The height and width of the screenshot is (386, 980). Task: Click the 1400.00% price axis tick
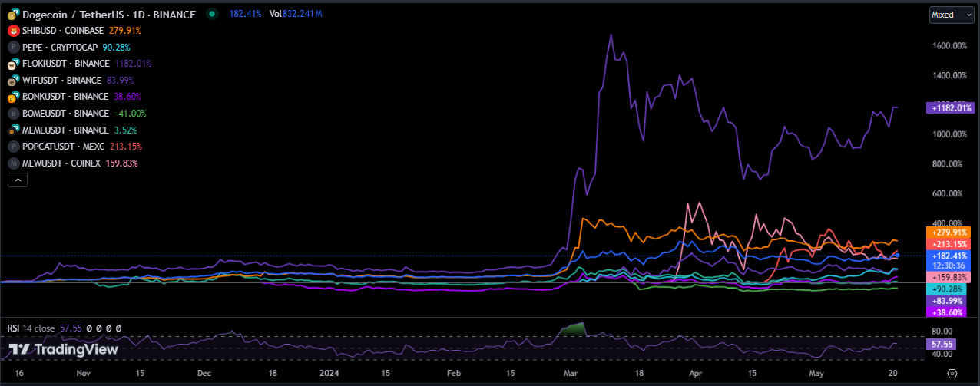pyautogui.click(x=949, y=75)
